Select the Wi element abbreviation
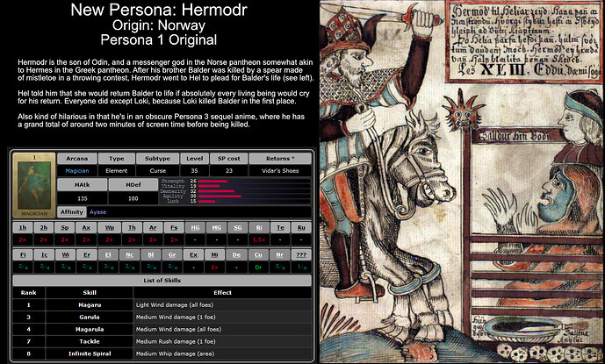The image size is (605, 364). tap(66, 255)
